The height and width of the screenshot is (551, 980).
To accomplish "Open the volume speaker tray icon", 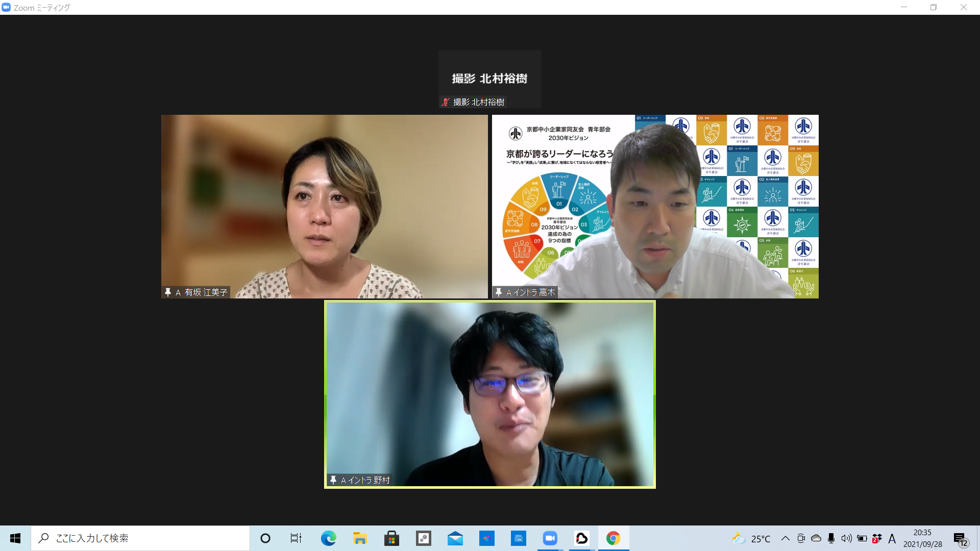I will (x=846, y=538).
